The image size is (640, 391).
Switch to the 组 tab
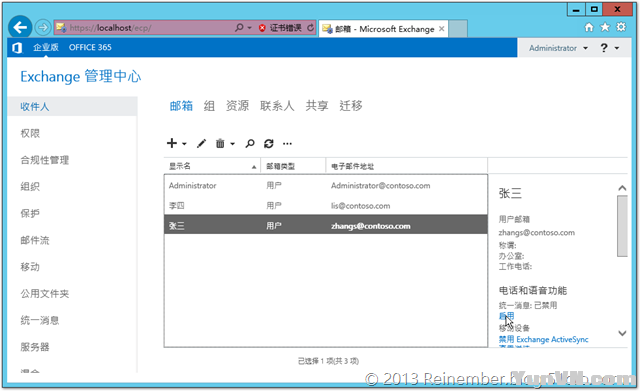(209, 106)
